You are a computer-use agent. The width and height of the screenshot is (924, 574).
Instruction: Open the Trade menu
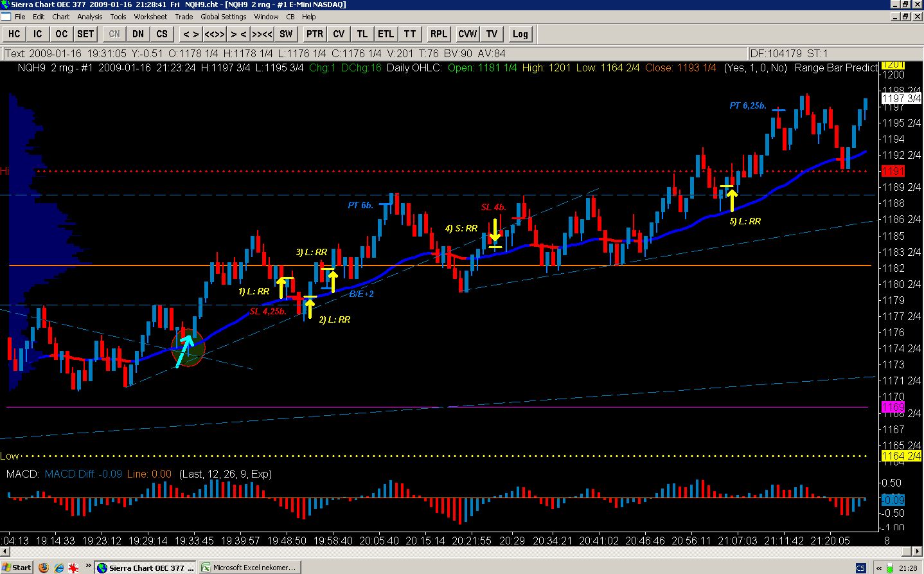pos(184,17)
